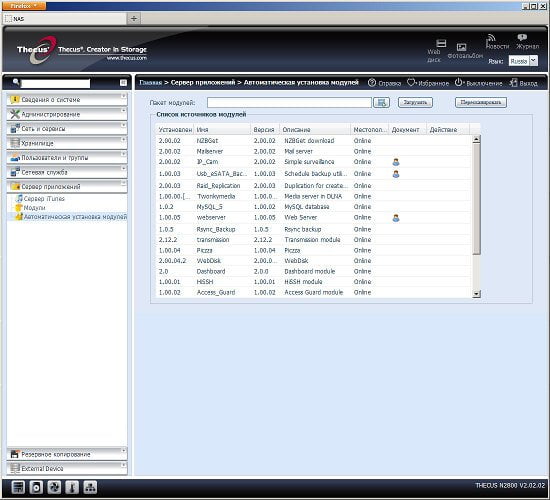The image size is (550, 500).
Task: Open the document icon for IP_Cam module
Action: coord(396,162)
